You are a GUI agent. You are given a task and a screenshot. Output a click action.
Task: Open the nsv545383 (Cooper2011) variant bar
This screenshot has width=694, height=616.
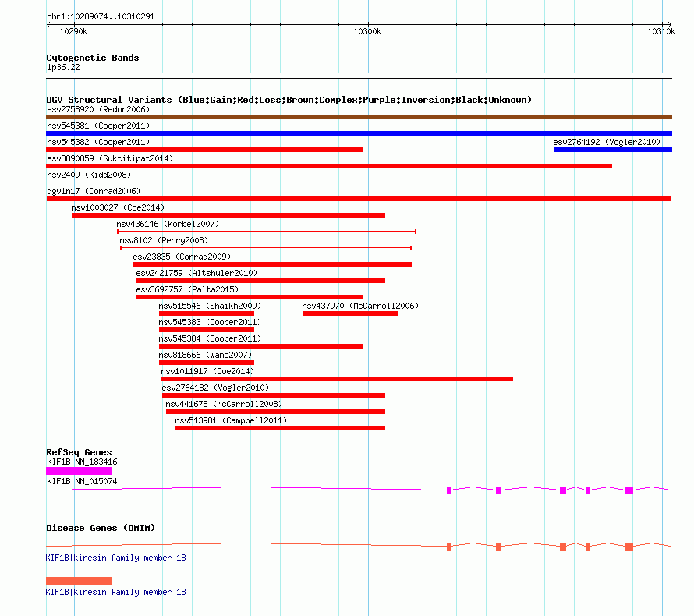[x=207, y=330]
